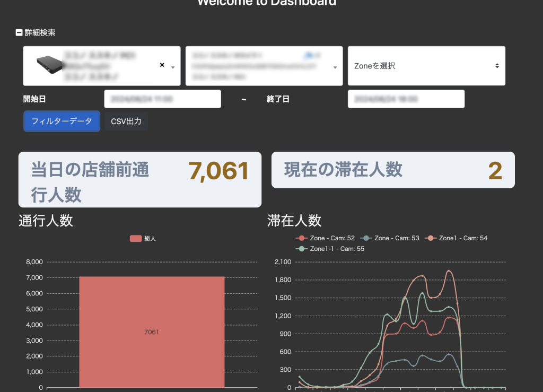Screen dimensions: 543x392
Task: Collapse the 詳細検索 section using minus icon
Action: [x=19, y=33]
